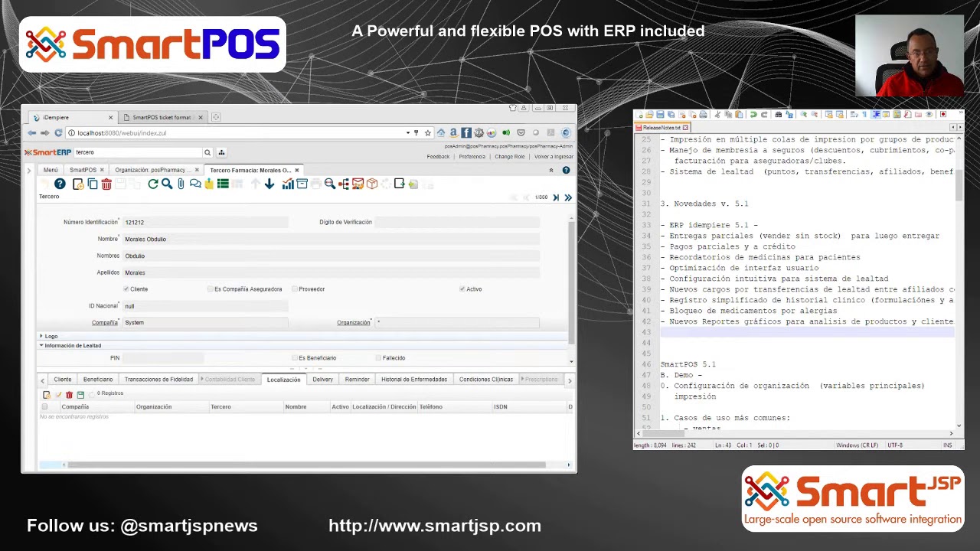Toggle the Cliente checkbox
Image resolution: width=980 pixels, height=551 pixels.
[126, 289]
